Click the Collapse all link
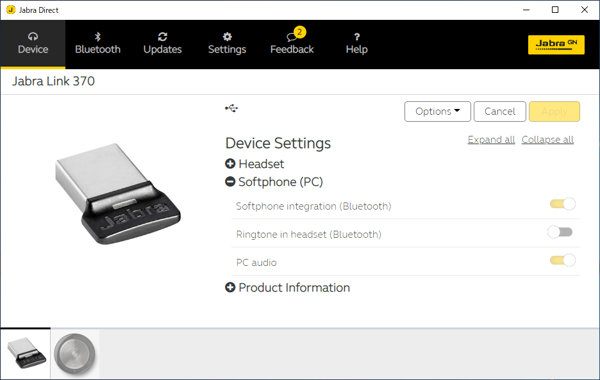The image size is (600, 380). tap(547, 140)
